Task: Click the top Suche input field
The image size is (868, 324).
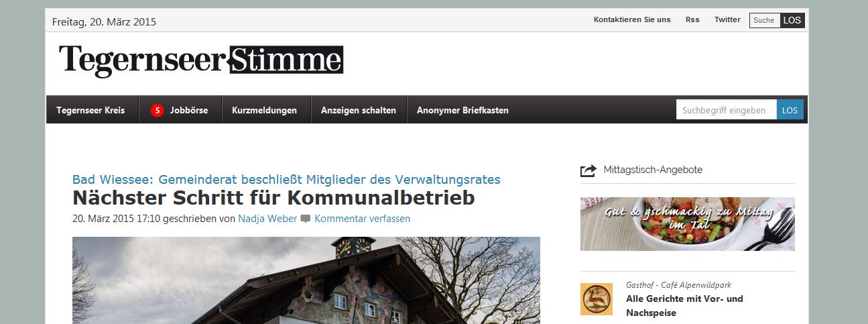Action: pyautogui.click(x=765, y=20)
